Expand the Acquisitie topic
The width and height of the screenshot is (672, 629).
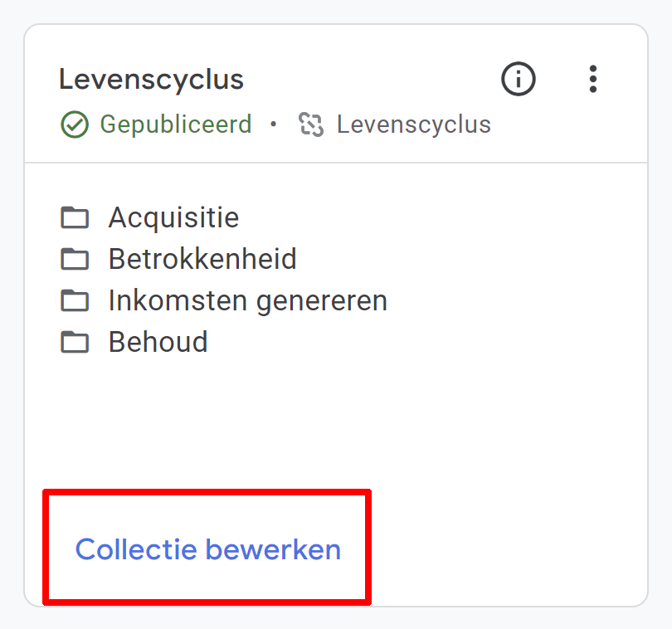pyautogui.click(x=173, y=217)
